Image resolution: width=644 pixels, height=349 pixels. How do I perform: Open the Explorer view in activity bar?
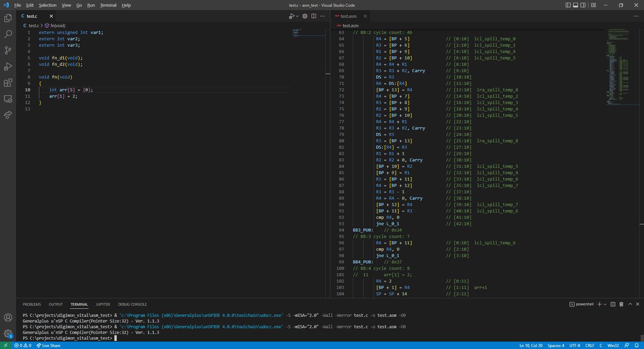coord(8,18)
